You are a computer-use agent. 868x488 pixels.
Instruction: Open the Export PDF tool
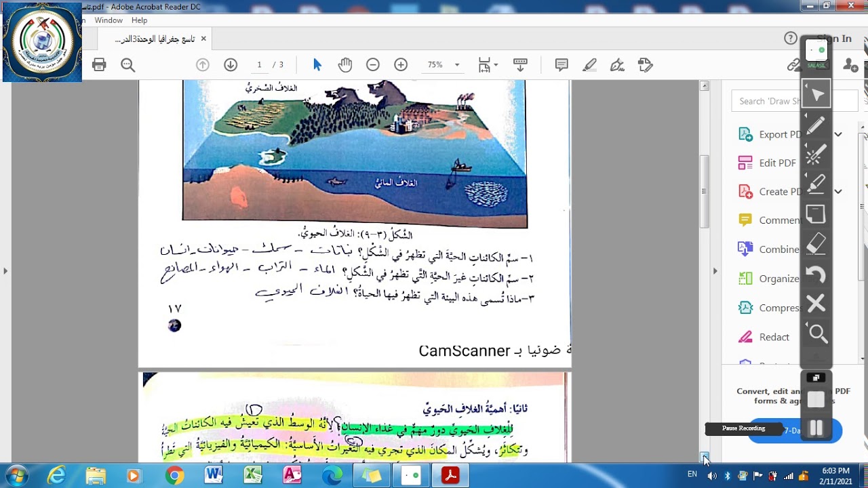point(770,134)
